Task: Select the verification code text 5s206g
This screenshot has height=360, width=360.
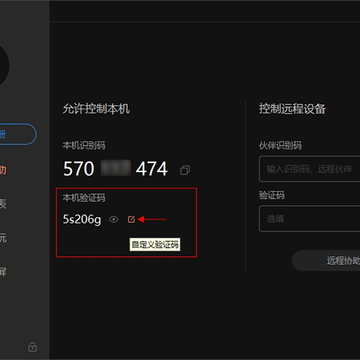Action: coord(82,219)
